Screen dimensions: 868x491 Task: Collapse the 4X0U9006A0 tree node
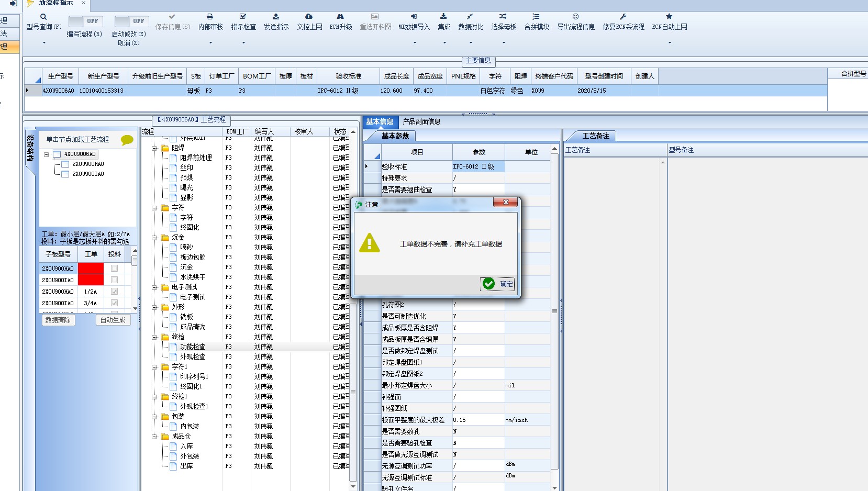coord(47,154)
